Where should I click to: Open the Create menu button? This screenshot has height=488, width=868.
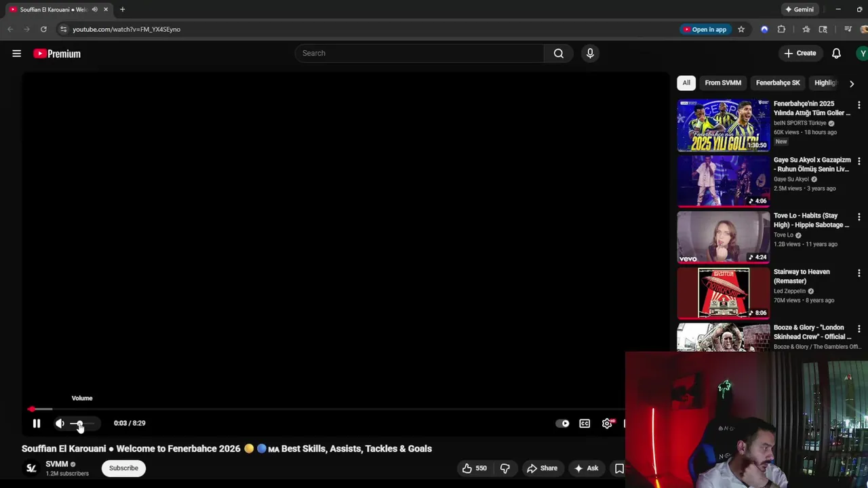click(x=800, y=53)
